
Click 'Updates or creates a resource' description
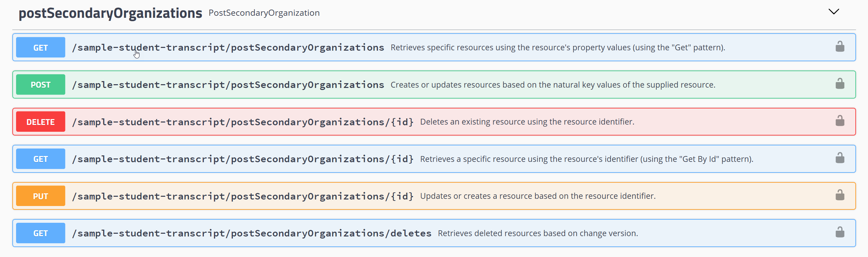click(538, 196)
